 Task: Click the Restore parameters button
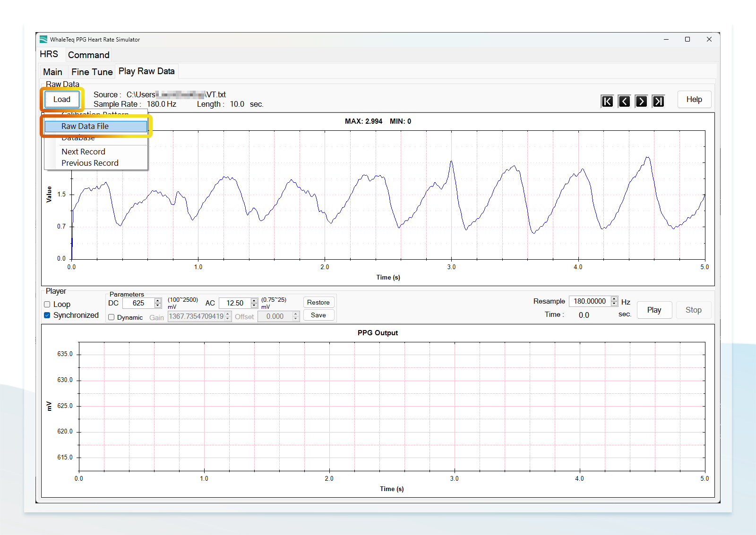[x=318, y=302]
